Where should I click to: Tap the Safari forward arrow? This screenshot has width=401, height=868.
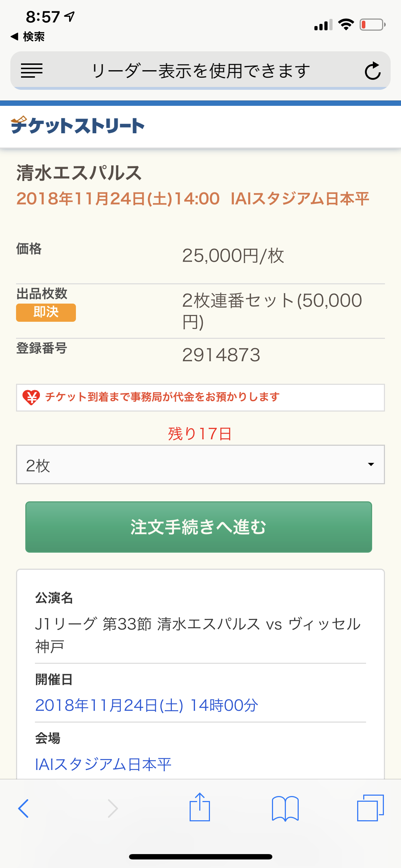113,808
